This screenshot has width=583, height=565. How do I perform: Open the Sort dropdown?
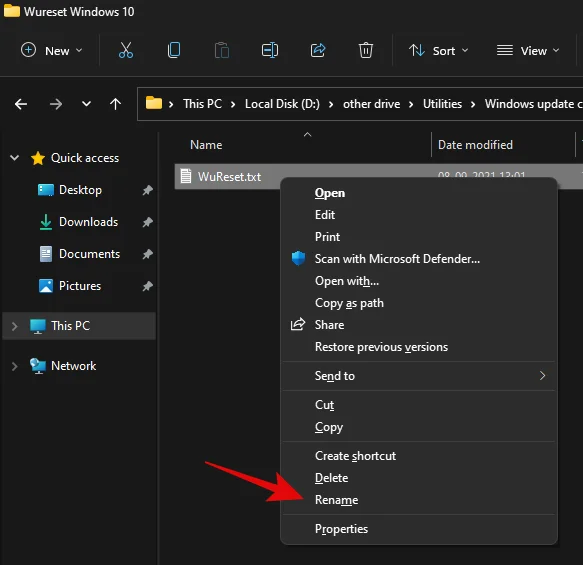pos(438,50)
